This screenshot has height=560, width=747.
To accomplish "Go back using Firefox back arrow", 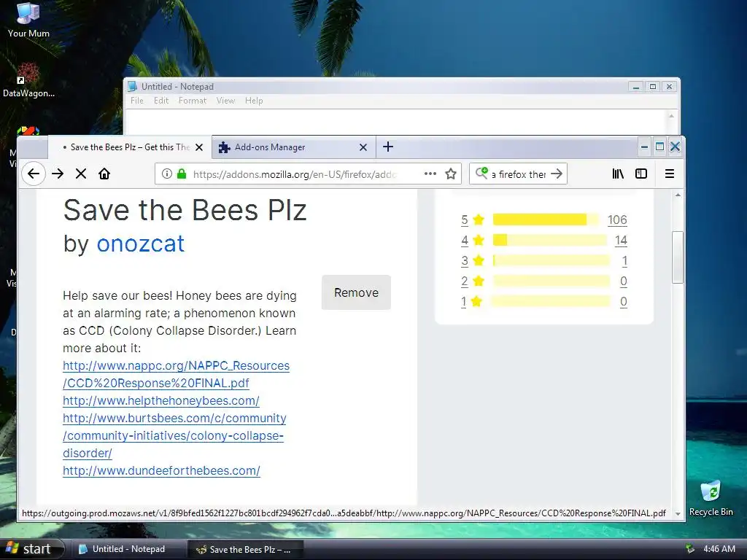I will pos(34,174).
